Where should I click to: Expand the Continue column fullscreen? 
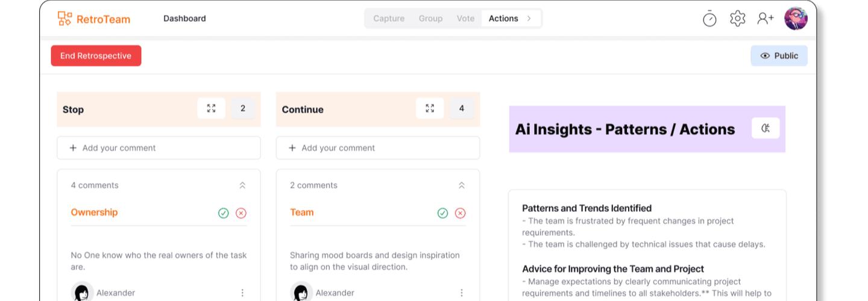[430, 108]
